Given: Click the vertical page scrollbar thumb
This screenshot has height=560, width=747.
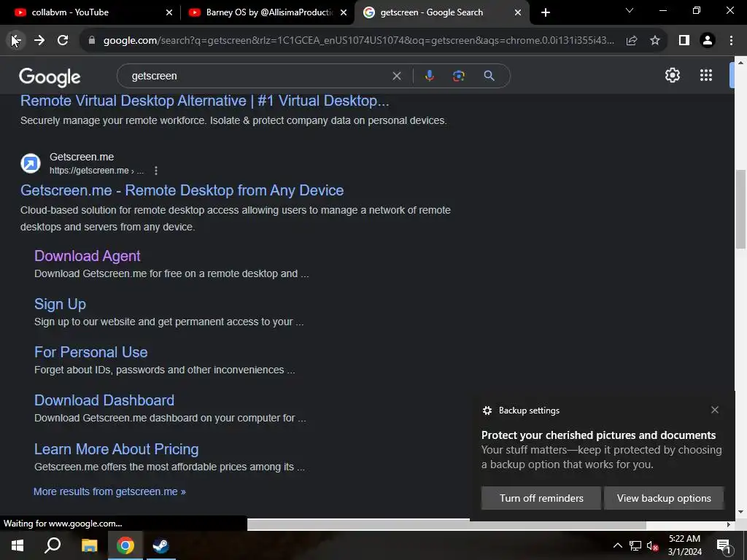Looking at the screenshot, I should click(740, 209).
